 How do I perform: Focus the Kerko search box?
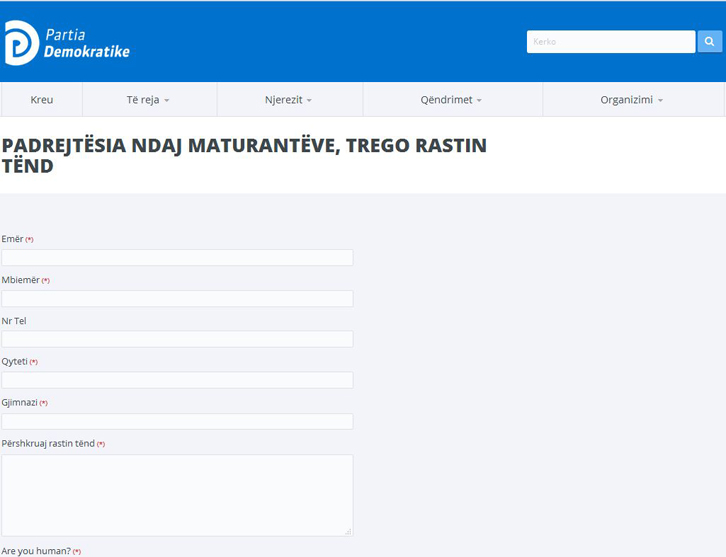pyautogui.click(x=610, y=42)
